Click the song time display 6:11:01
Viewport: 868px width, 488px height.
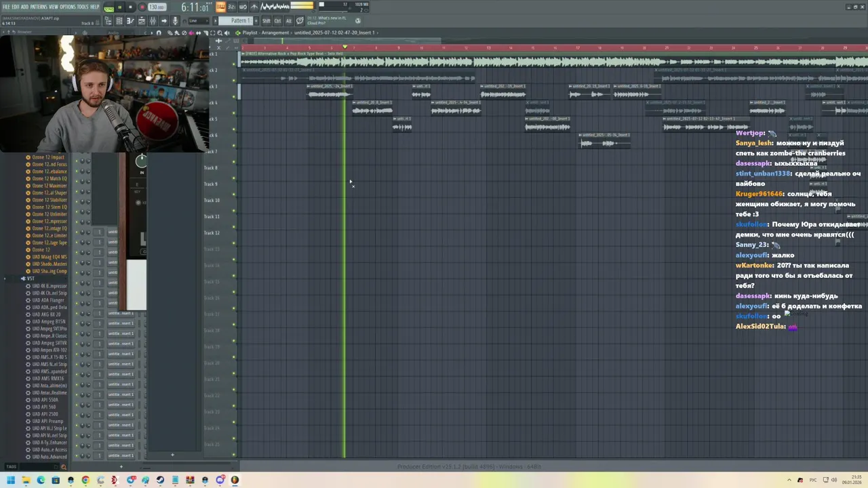pyautogui.click(x=195, y=7)
